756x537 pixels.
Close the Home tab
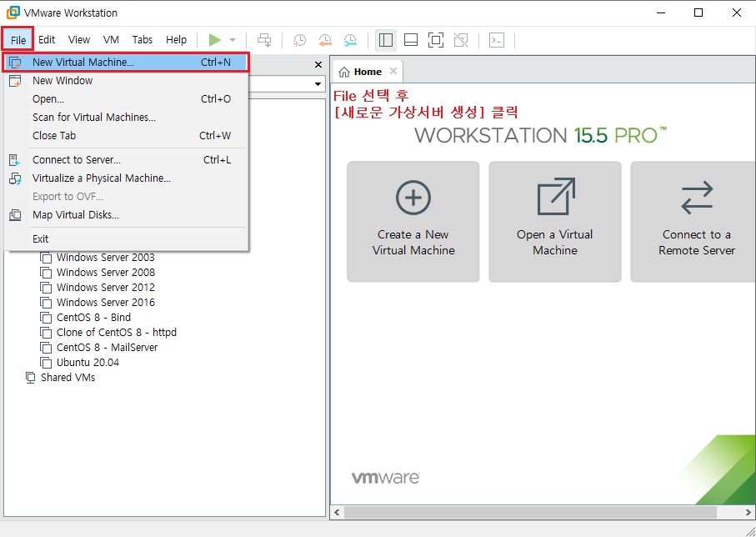pos(393,72)
